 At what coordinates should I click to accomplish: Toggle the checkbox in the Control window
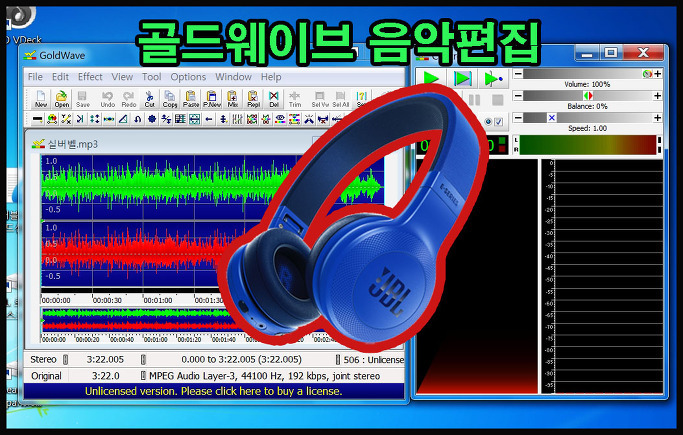pyautogui.click(x=499, y=122)
